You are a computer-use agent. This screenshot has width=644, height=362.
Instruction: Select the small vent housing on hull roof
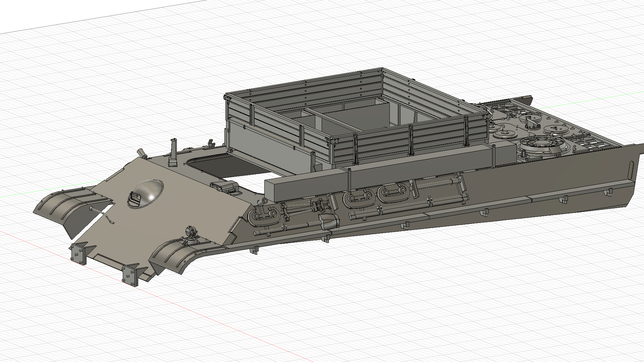(x=226, y=186)
